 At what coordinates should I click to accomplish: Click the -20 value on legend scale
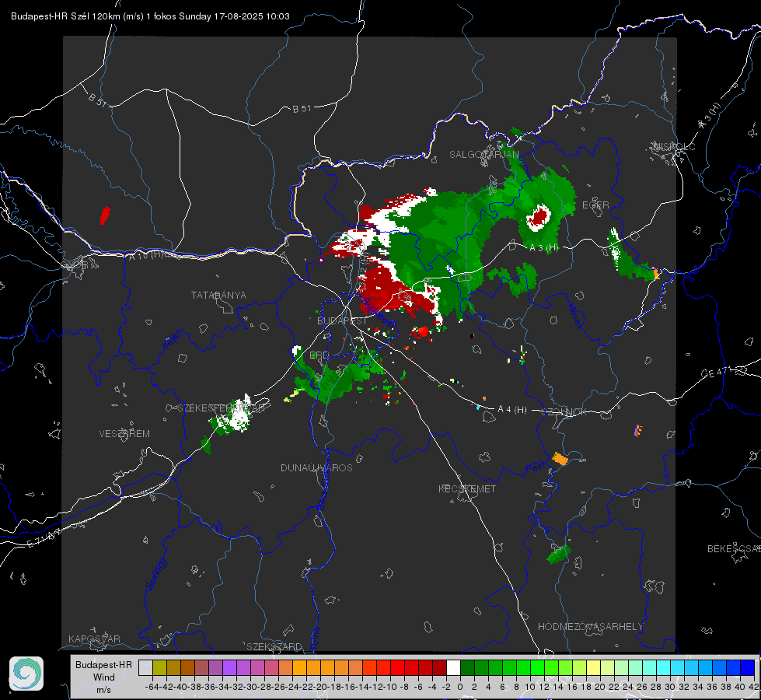point(319,687)
